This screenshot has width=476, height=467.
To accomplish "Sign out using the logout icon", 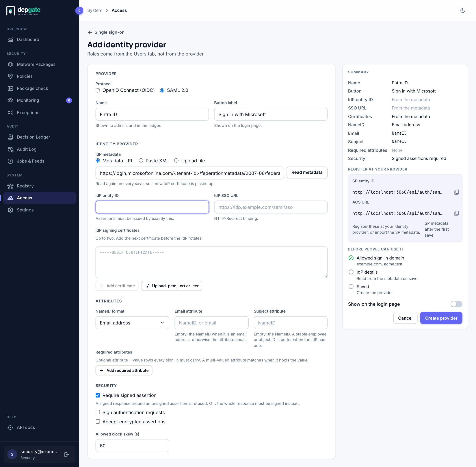I will tap(67, 454).
